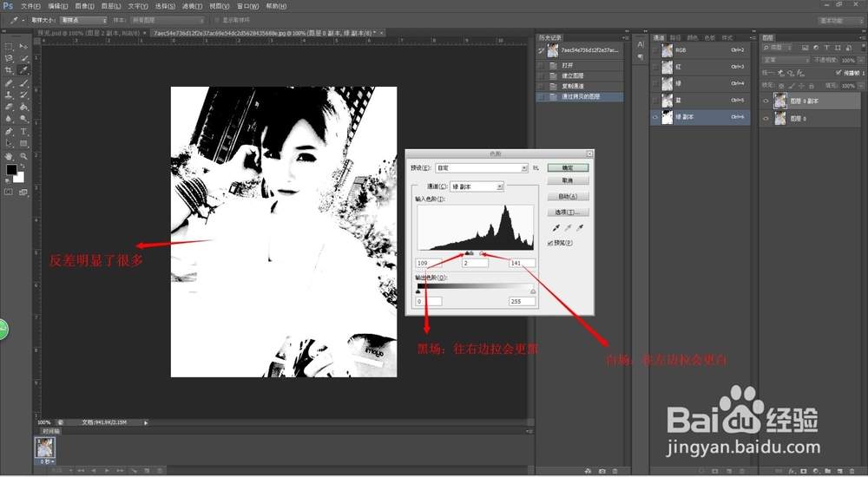The image size is (868, 477).
Task: Toggle visibility of Red channel (红)
Action: click(x=655, y=67)
